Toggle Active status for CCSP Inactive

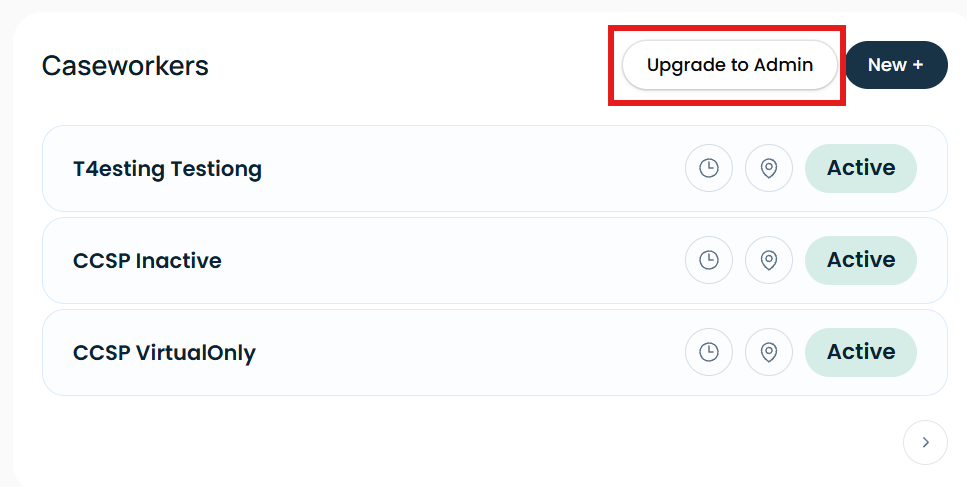click(860, 260)
